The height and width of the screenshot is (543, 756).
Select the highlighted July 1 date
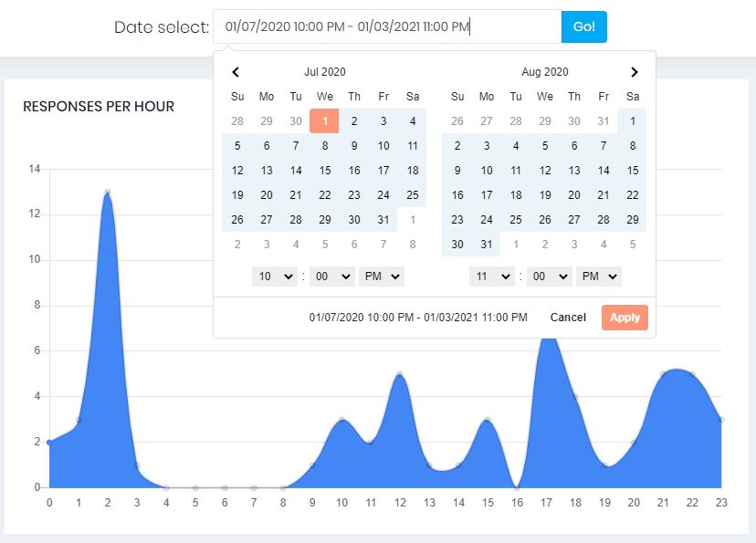(x=324, y=121)
